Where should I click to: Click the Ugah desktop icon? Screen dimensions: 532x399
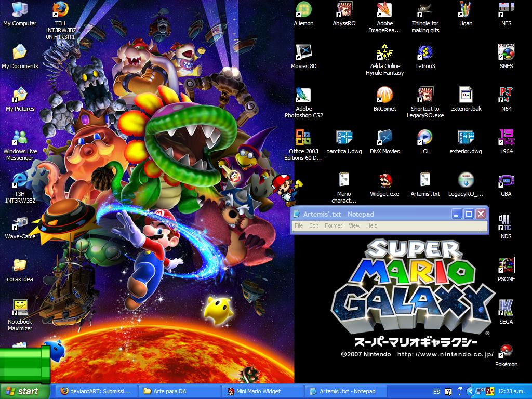click(x=465, y=10)
